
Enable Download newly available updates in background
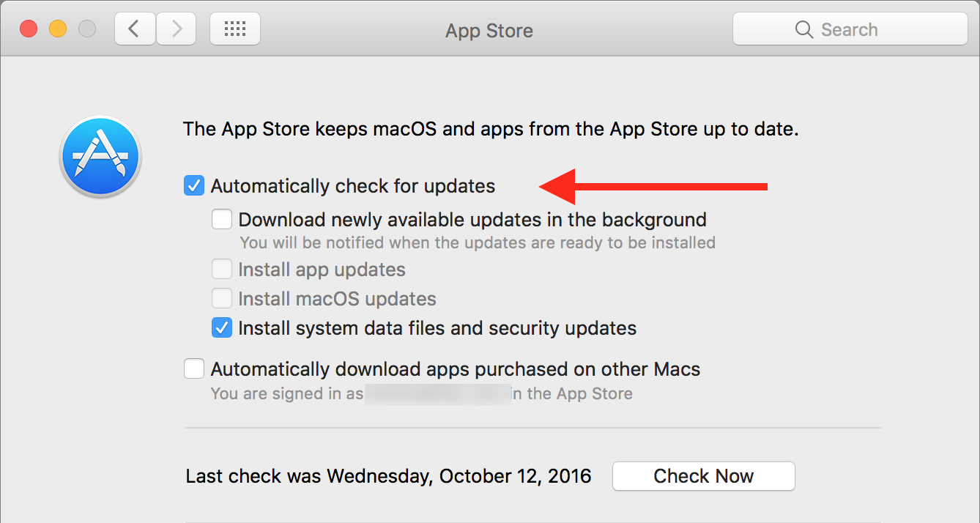point(222,219)
